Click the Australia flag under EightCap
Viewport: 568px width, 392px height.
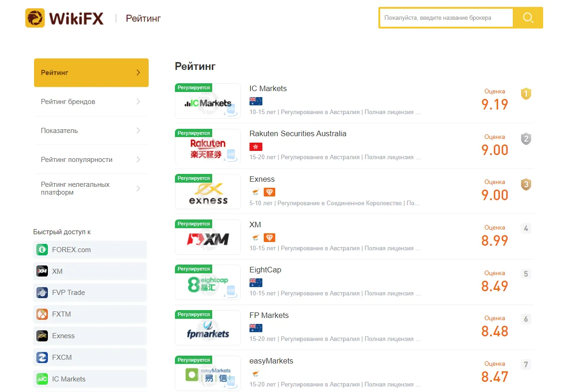click(256, 282)
